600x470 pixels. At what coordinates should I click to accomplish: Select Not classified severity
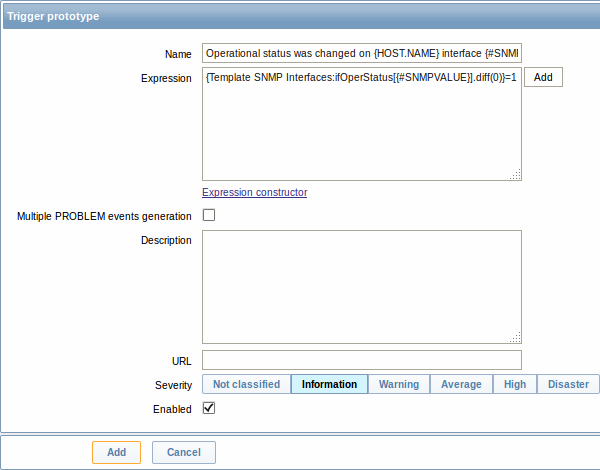[246, 384]
